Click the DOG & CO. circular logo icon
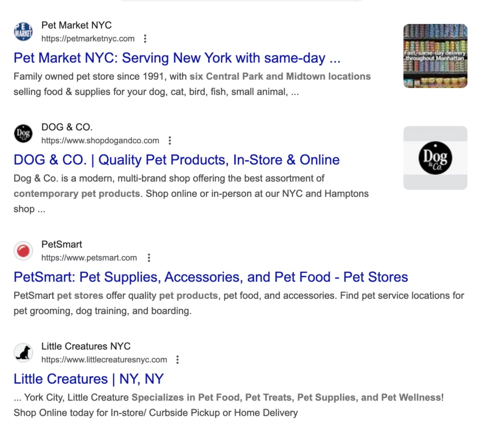The width and height of the screenshot is (504, 432). [x=23, y=133]
